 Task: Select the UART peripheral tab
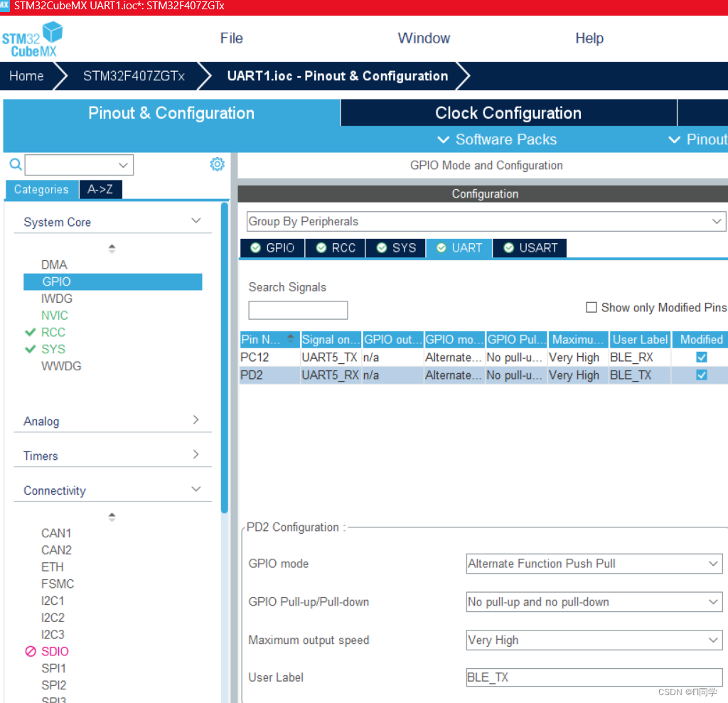(459, 248)
